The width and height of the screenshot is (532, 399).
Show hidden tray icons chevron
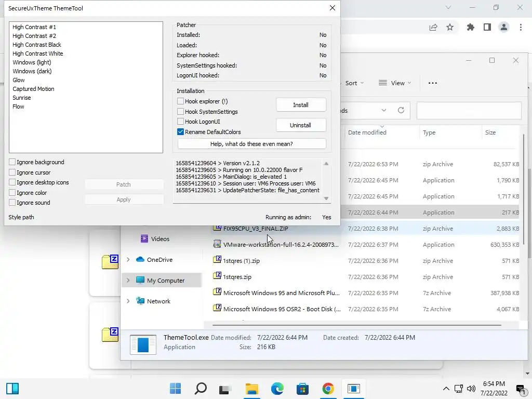coord(446,389)
